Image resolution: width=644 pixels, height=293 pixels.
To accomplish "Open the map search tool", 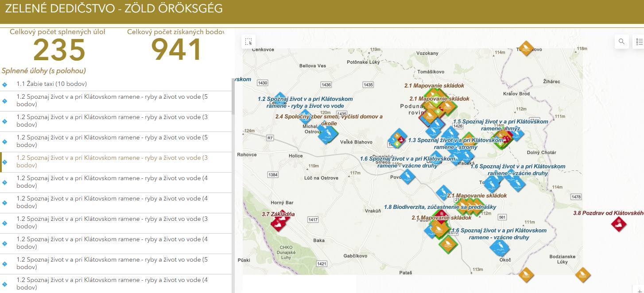I will 621,42.
